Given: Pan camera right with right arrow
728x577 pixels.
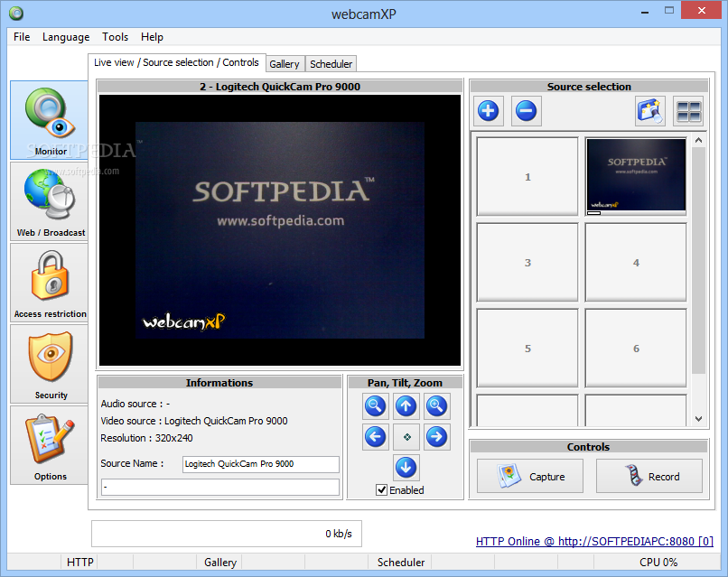Looking at the screenshot, I should pyautogui.click(x=436, y=437).
